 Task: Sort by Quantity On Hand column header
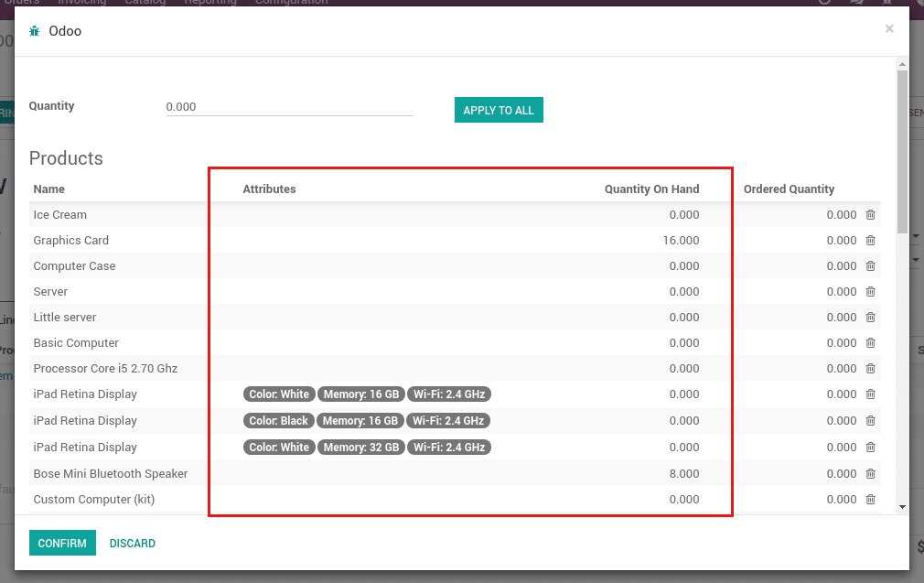(x=651, y=189)
